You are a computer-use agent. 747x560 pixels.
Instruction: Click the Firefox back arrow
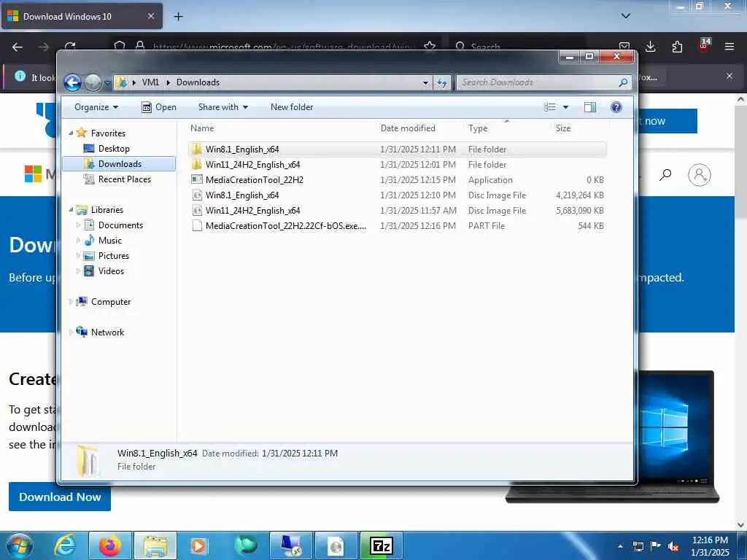click(18, 47)
